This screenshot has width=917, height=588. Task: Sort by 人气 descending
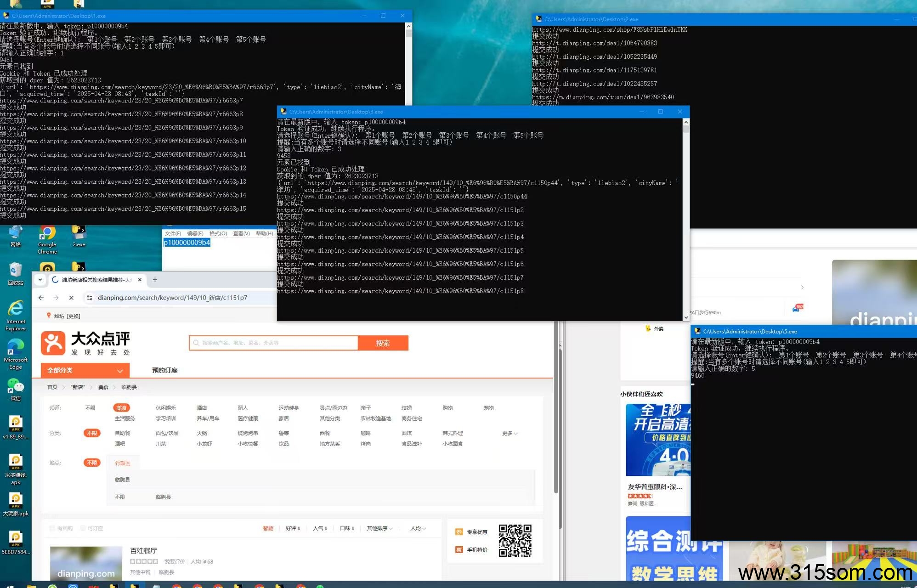point(320,528)
